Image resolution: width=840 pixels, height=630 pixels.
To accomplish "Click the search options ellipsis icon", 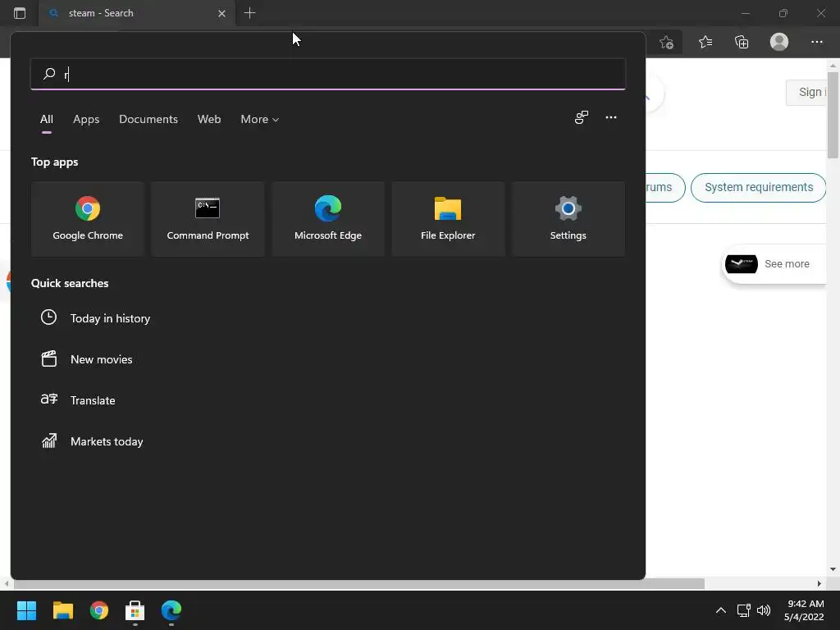I will [x=610, y=117].
